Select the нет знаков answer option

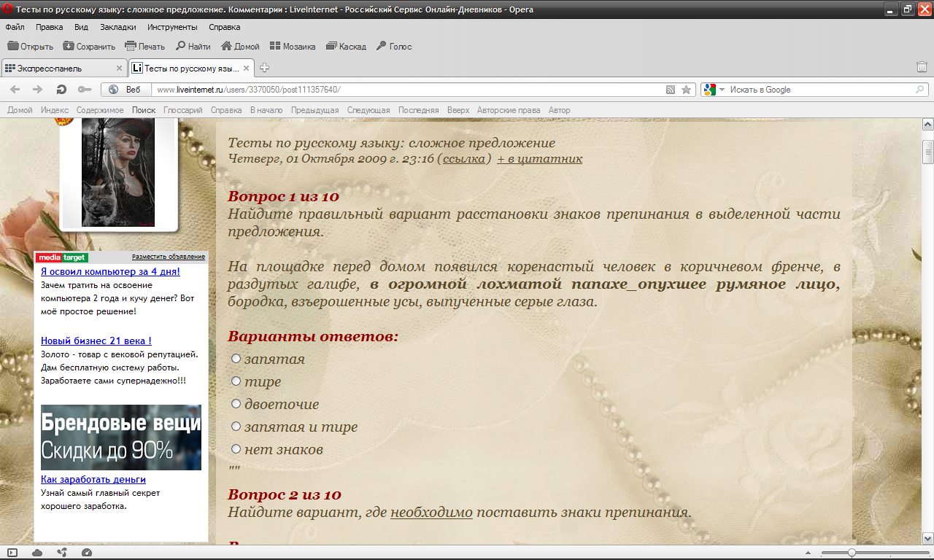(236, 449)
